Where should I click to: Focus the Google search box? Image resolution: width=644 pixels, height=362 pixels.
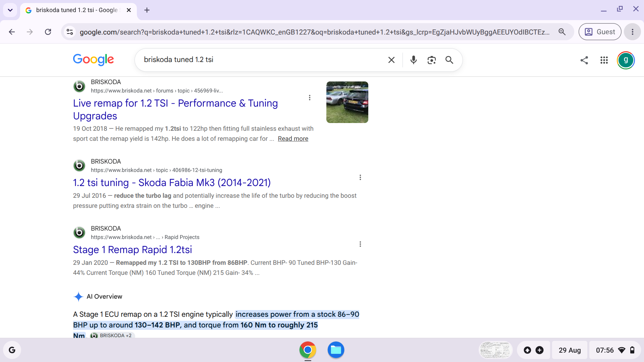click(262, 60)
